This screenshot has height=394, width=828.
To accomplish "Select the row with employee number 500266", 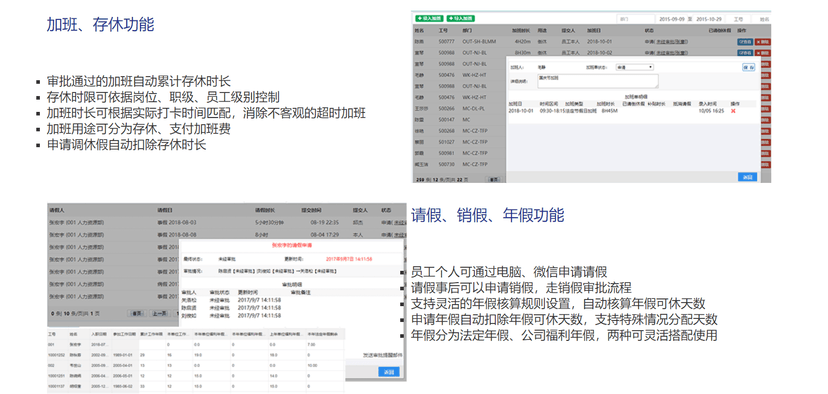I will tap(459, 109).
